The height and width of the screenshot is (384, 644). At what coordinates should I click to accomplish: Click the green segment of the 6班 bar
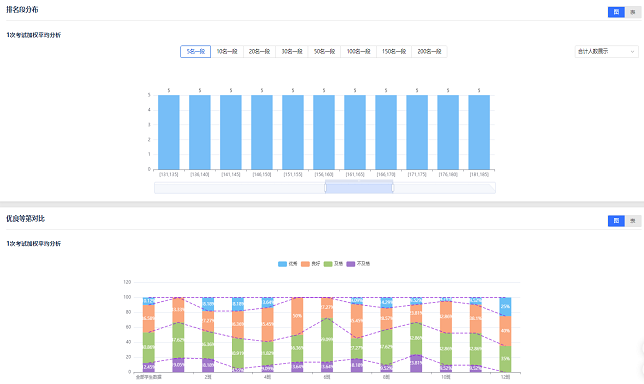(327, 340)
